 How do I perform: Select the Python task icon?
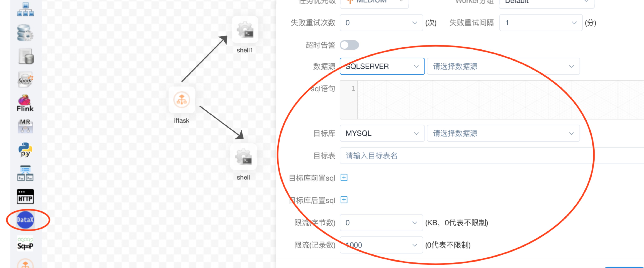25,149
